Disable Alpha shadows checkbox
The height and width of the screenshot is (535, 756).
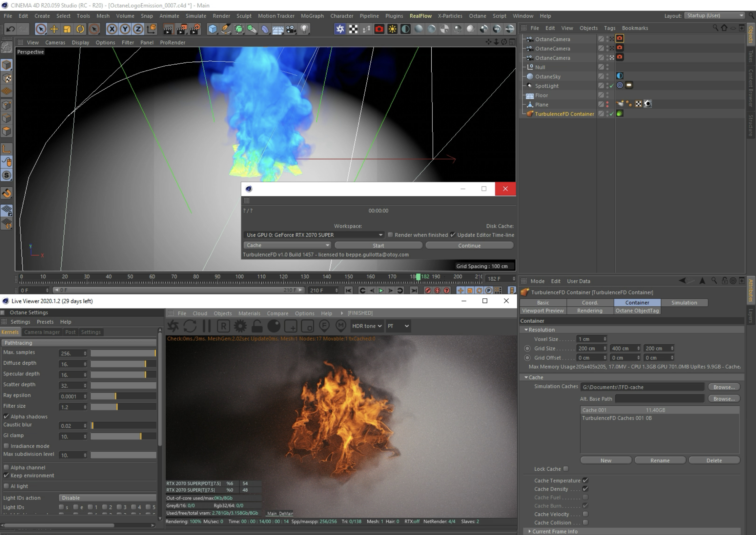(x=6, y=417)
